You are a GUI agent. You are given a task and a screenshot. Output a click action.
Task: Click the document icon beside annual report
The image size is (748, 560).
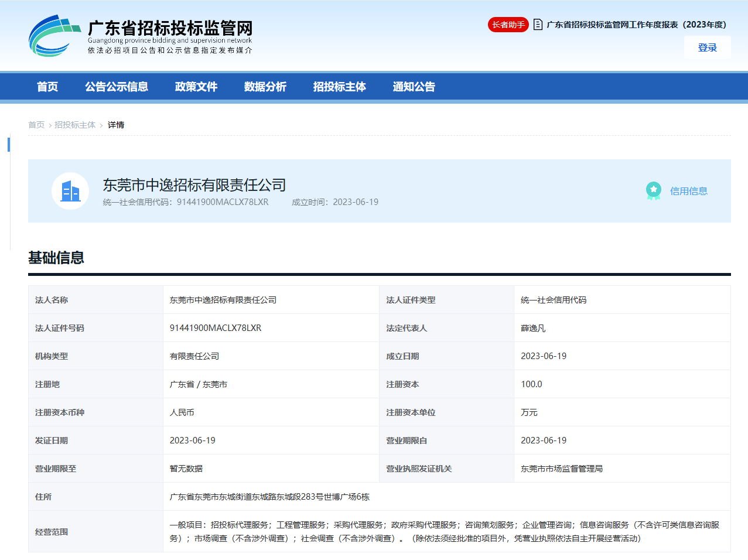click(x=538, y=25)
